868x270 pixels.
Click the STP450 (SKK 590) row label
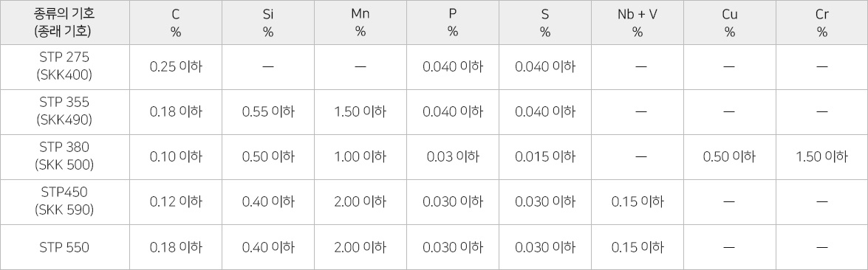pos(65,202)
